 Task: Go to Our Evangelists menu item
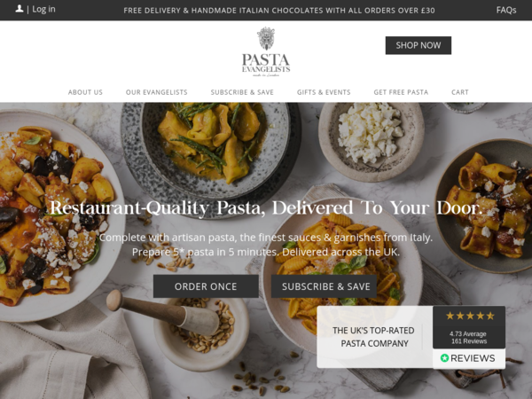click(x=156, y=92)
